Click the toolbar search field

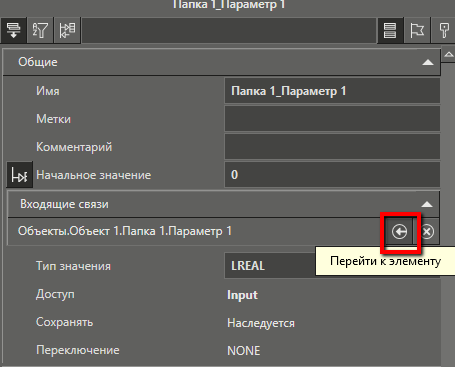tap(229, 31)
